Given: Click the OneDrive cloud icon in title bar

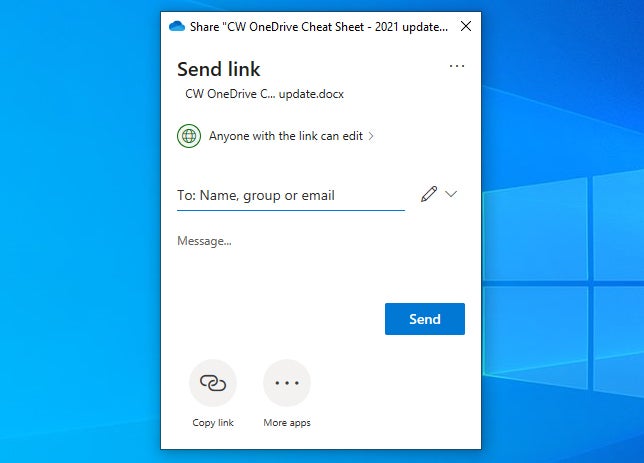Looking at the screenshot, I should (177, 26).
